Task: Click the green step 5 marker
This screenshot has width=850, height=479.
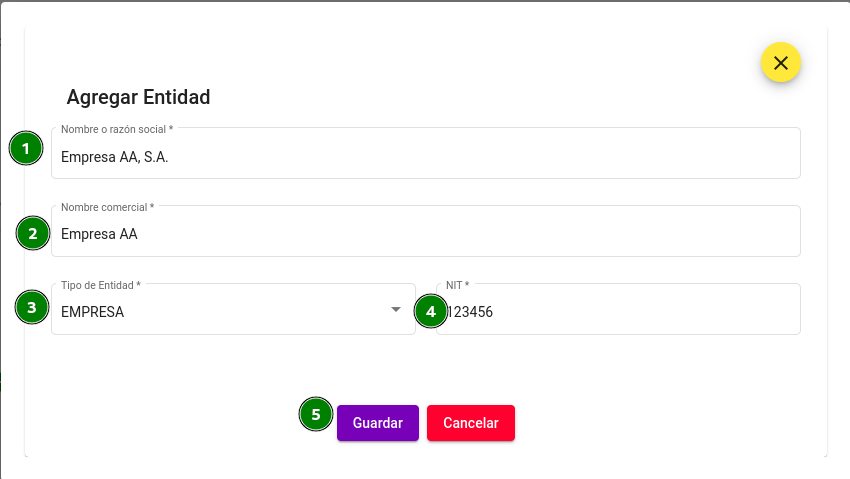Action: 316,415
